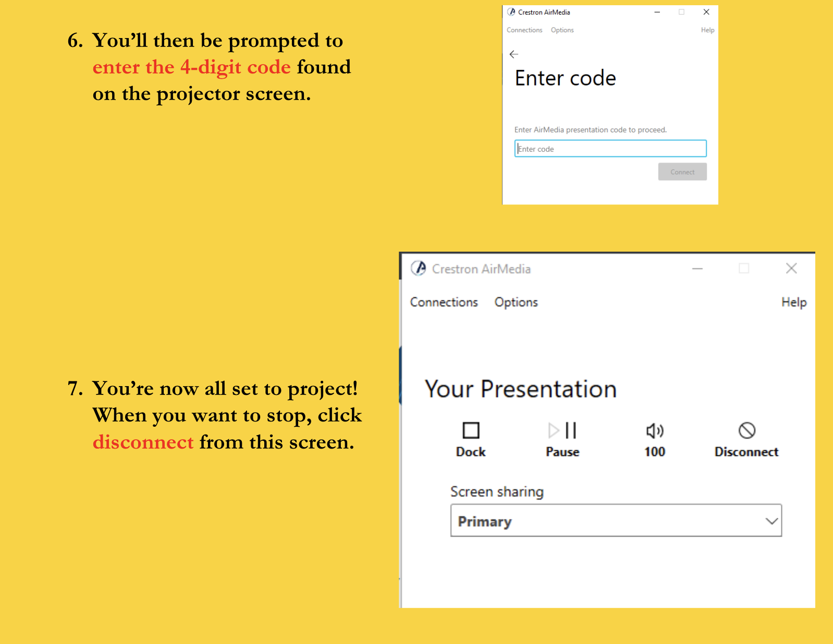This screenshot has height=644, width=833.
Task: Click the Connect button
Action: click(x=682, y=172)
